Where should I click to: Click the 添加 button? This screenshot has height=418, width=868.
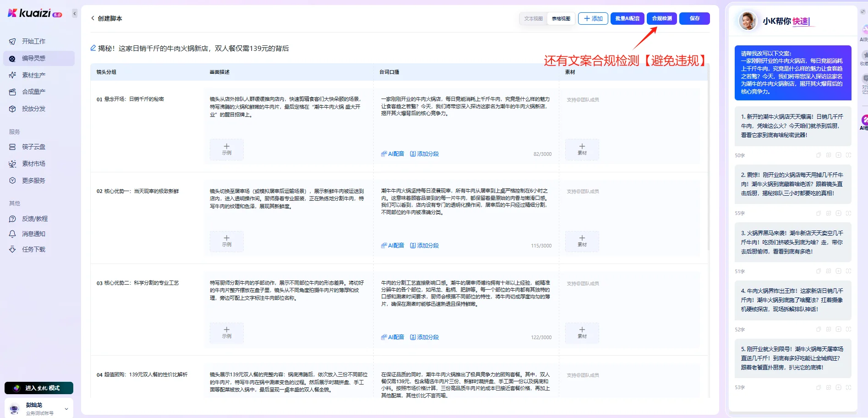pos(593,18)
